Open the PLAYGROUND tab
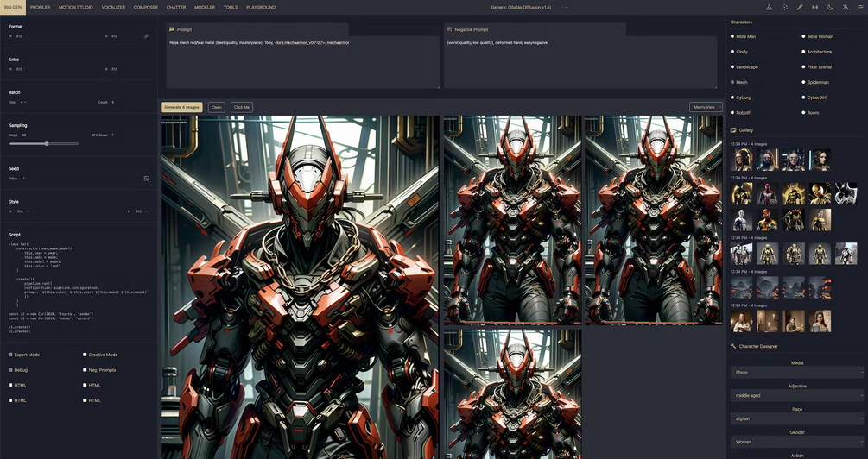This screenshot has height=459, width=868. (261, 7)
